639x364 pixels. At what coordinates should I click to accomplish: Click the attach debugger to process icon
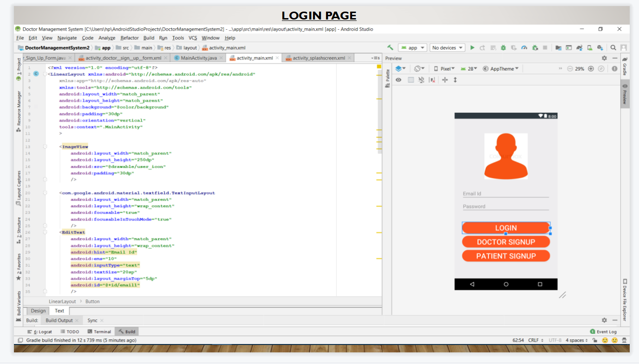pos(535,48)
